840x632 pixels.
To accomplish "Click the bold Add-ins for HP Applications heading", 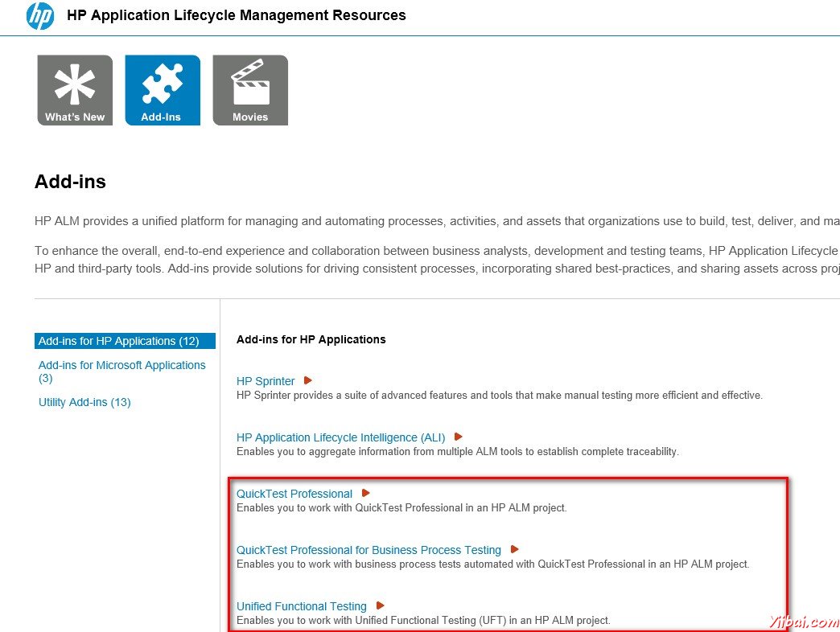I will coord(311,339).
